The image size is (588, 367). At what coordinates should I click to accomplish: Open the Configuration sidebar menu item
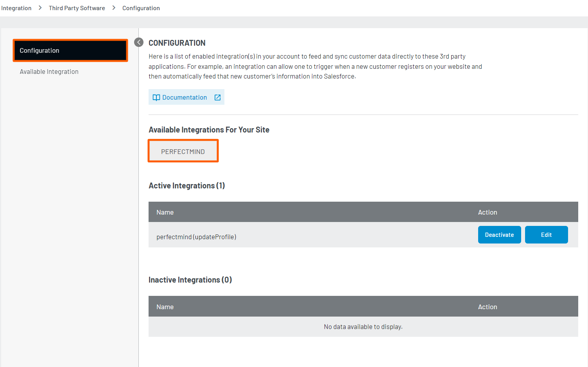pyautogui.click(x=70, y=50)
